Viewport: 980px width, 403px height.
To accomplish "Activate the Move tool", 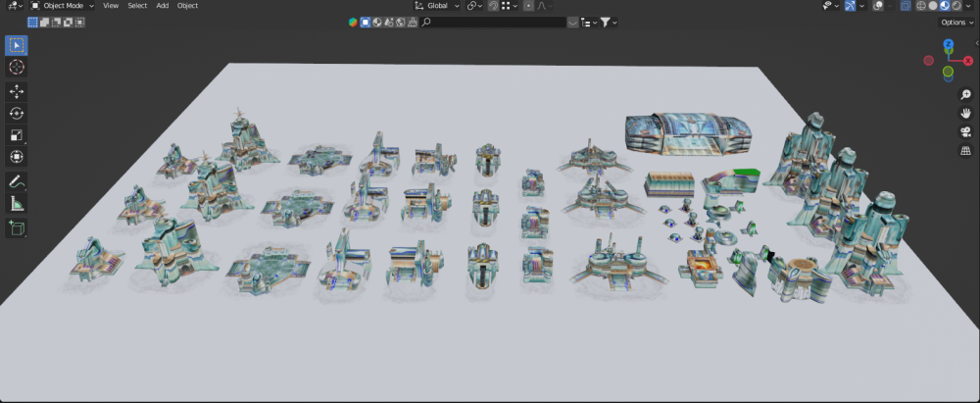I will [x=17, y=91].
